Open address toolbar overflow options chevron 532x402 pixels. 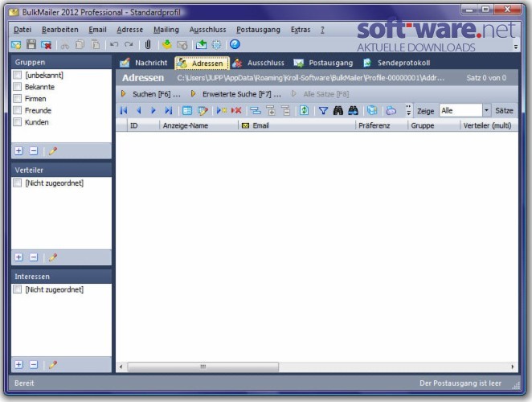408,110
